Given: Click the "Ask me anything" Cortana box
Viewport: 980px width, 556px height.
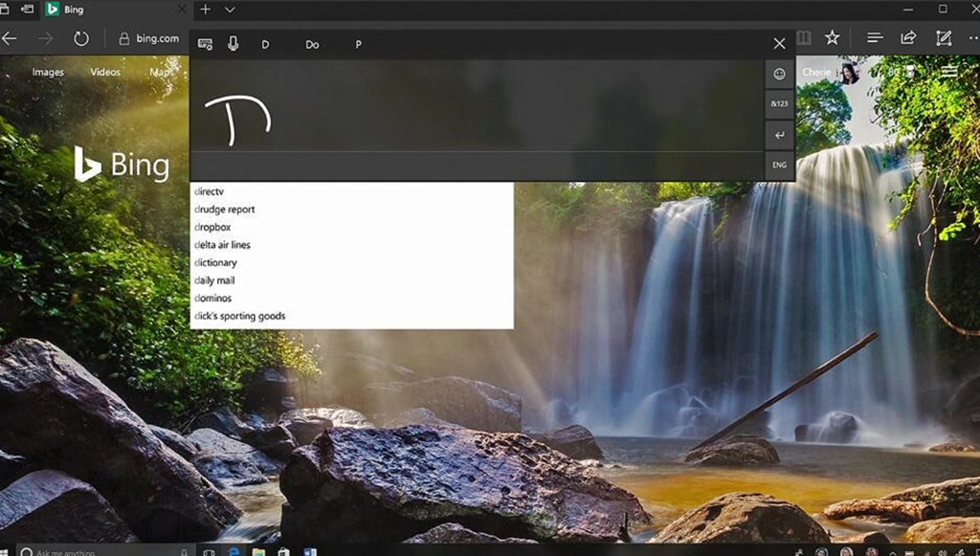Looking at the screenshot, I should (x=103, y=551).
